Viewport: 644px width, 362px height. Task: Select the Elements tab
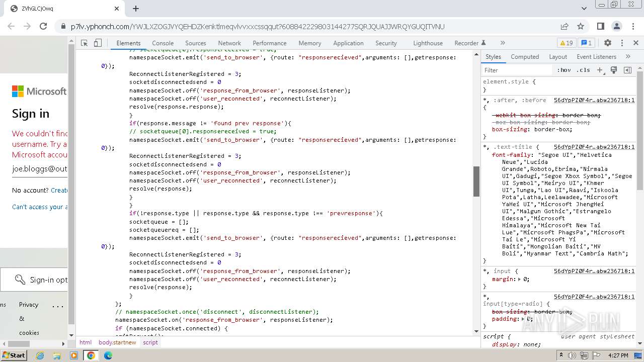click(128, 43)
